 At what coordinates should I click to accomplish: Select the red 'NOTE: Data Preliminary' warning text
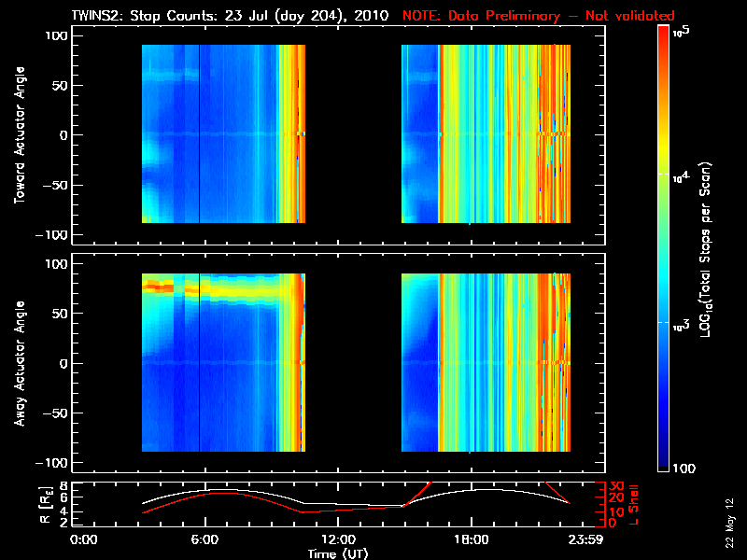[x=481, y=16]
